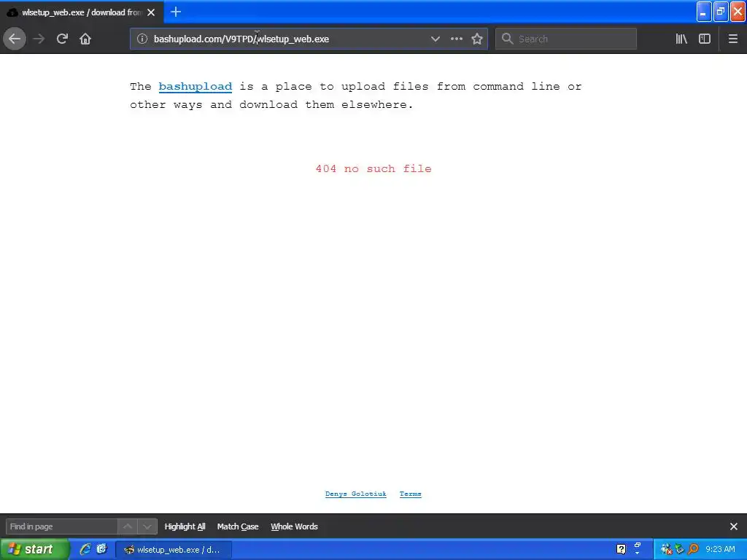
Task: Select wlsetup_web.exe taskbar button
Action: click(x=174, y=550)
